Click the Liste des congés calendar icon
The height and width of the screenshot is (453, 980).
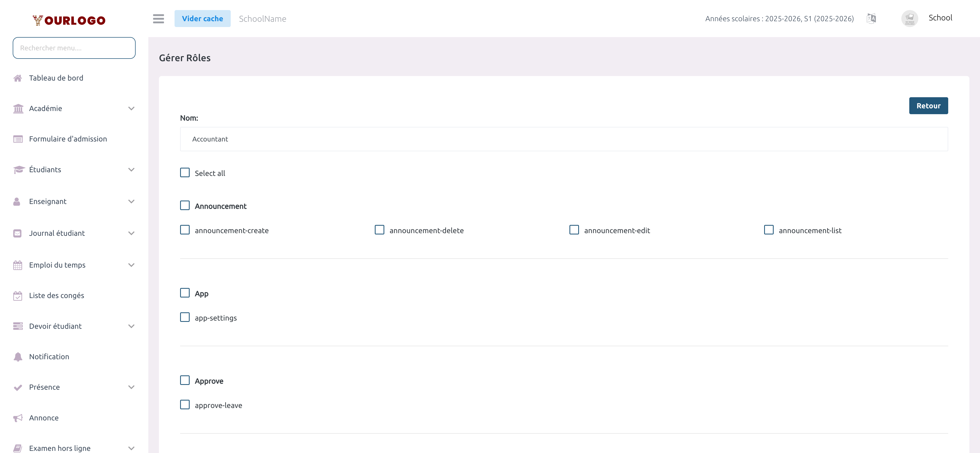click(x=18, y=295)
